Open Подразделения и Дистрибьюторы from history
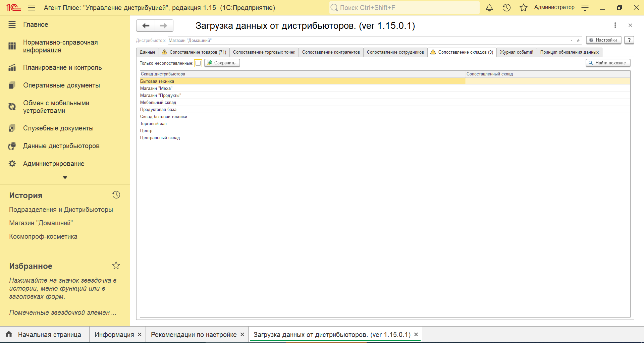Screen dimensions: 644x343 61,210
